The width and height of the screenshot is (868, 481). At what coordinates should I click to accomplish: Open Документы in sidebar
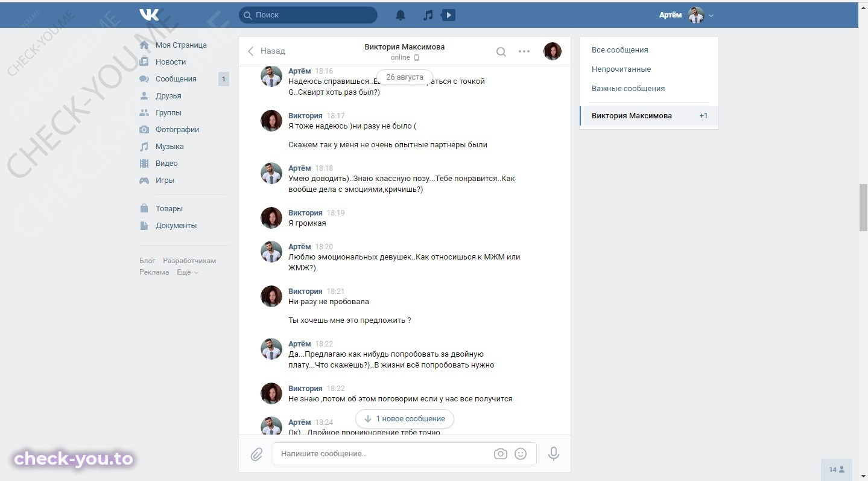click(176, 226)
